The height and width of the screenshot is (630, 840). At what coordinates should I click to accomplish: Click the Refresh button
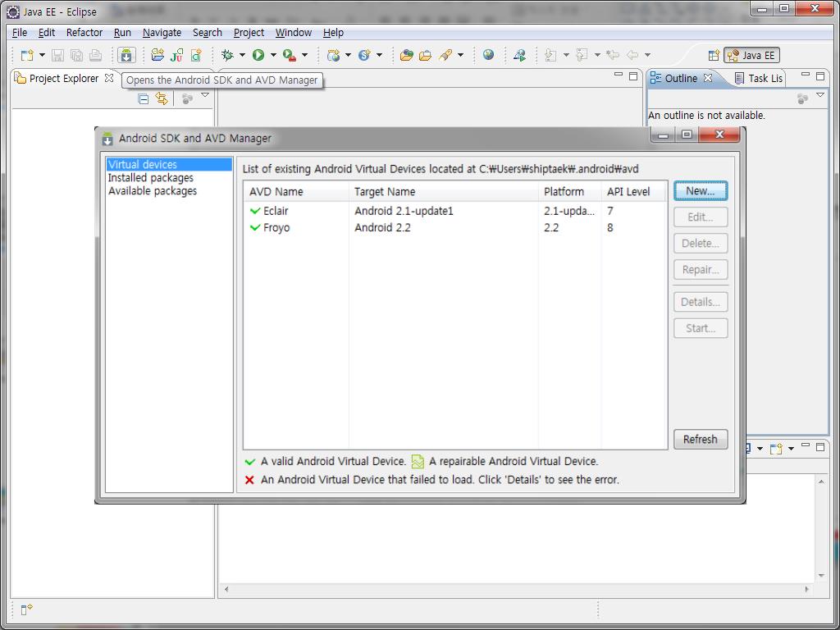[701, 440]
